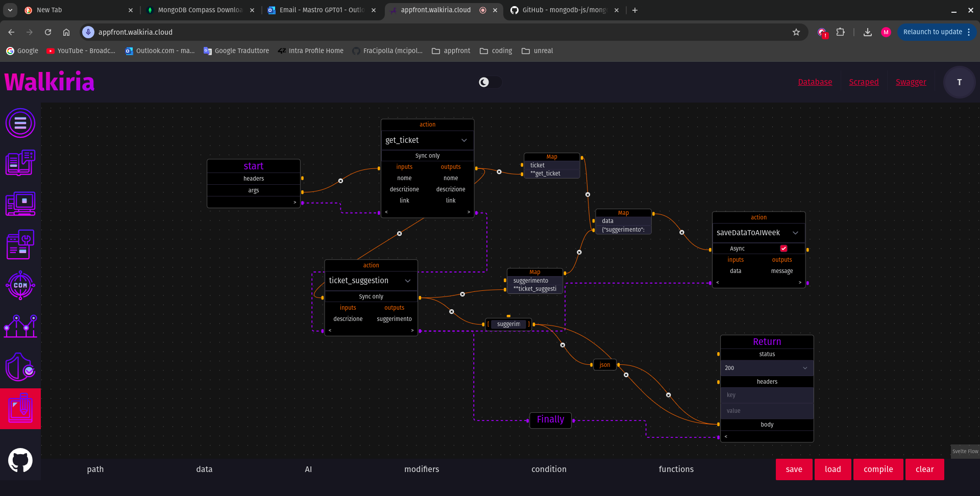This screenshot has height=496, width=980.
Task: Delete edge between start and get_ticket
Action: point(340,181)
